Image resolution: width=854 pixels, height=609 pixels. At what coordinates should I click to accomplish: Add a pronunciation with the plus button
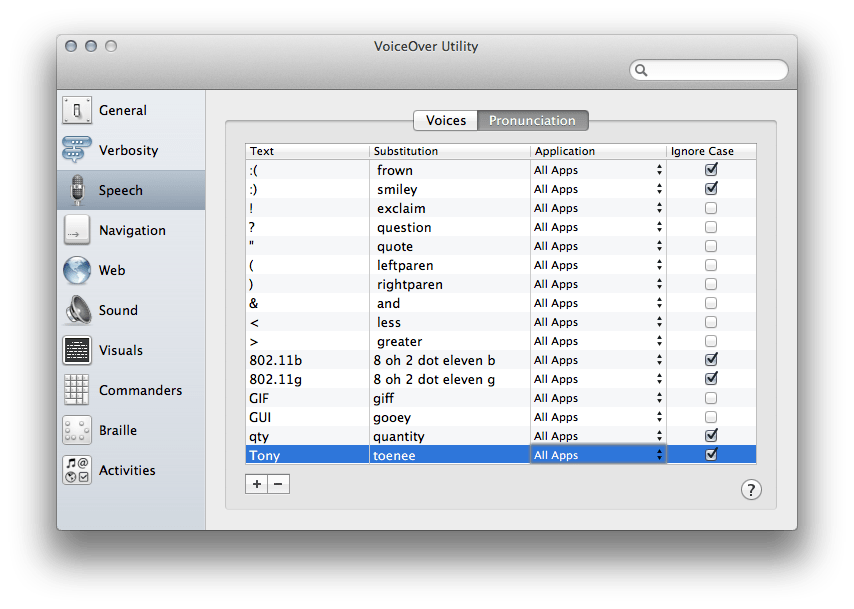click(257, 484)
